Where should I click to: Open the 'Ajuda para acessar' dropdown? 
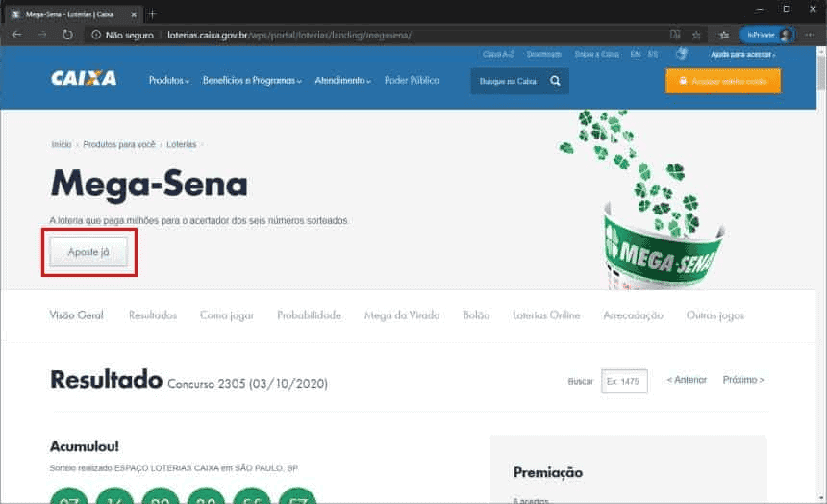click(x=742, y=55)
